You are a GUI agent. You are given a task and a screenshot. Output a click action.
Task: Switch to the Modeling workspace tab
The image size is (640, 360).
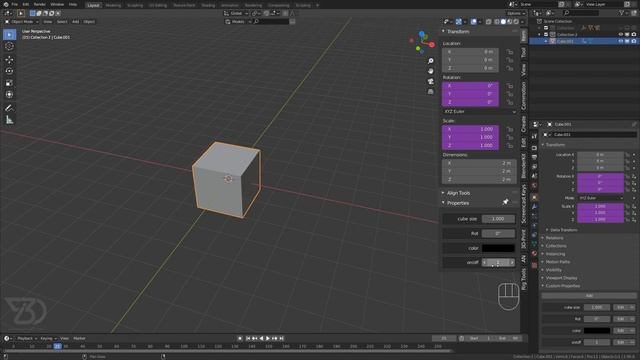pyautogui.click(x=113, y=5)
